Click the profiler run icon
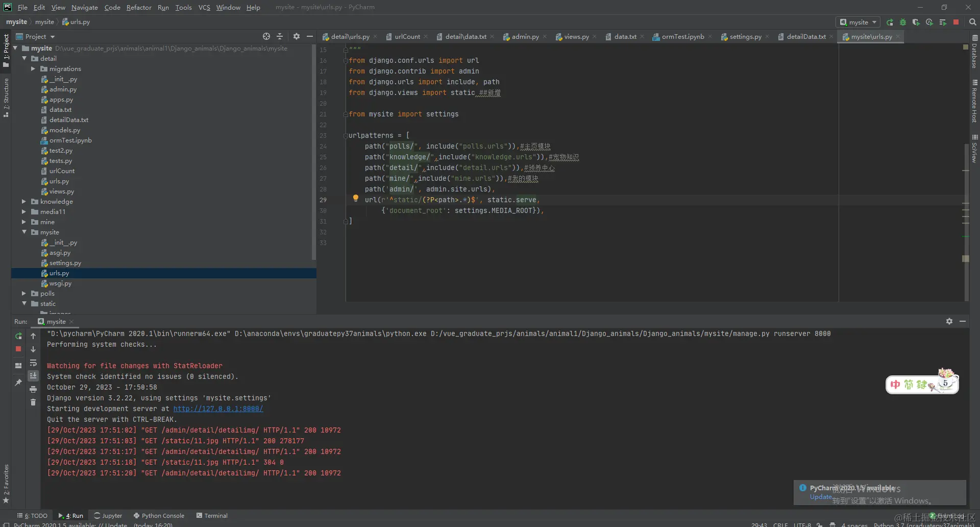The image size is (980, 527). tap(929, 22)
